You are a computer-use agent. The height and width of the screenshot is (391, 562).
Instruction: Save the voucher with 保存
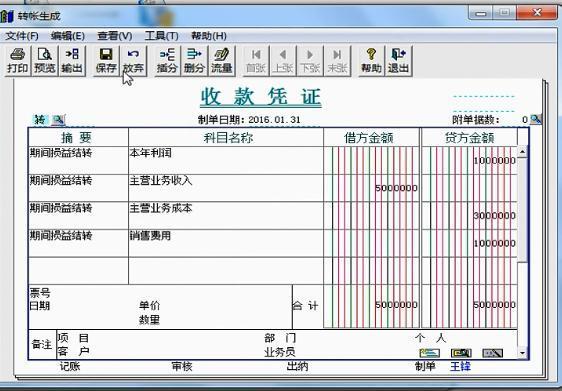point(106,61)
